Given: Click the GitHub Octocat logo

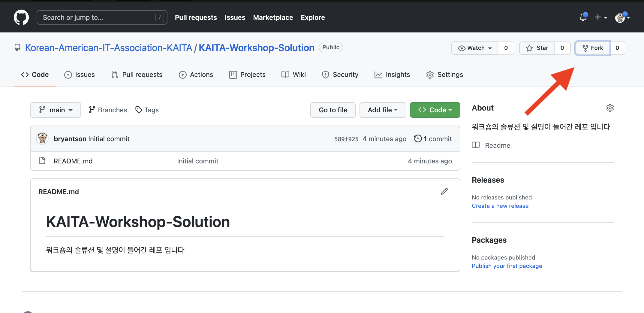Looking at the screenshot, I should coord(21,17).
